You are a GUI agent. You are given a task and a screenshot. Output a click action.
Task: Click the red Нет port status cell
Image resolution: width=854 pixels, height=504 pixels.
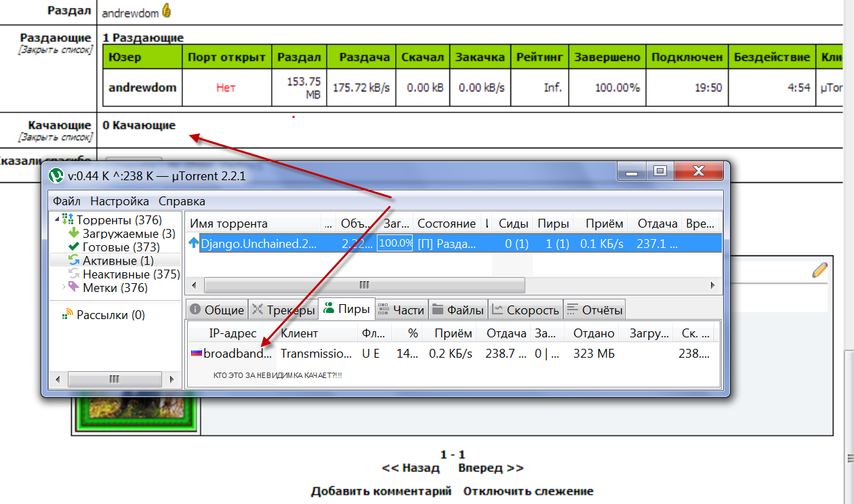[226, 87]
